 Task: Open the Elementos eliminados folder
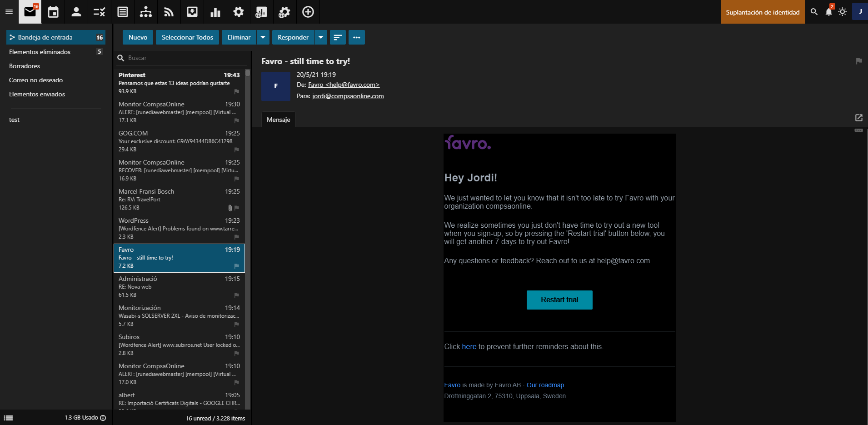[x=56, y=52]
